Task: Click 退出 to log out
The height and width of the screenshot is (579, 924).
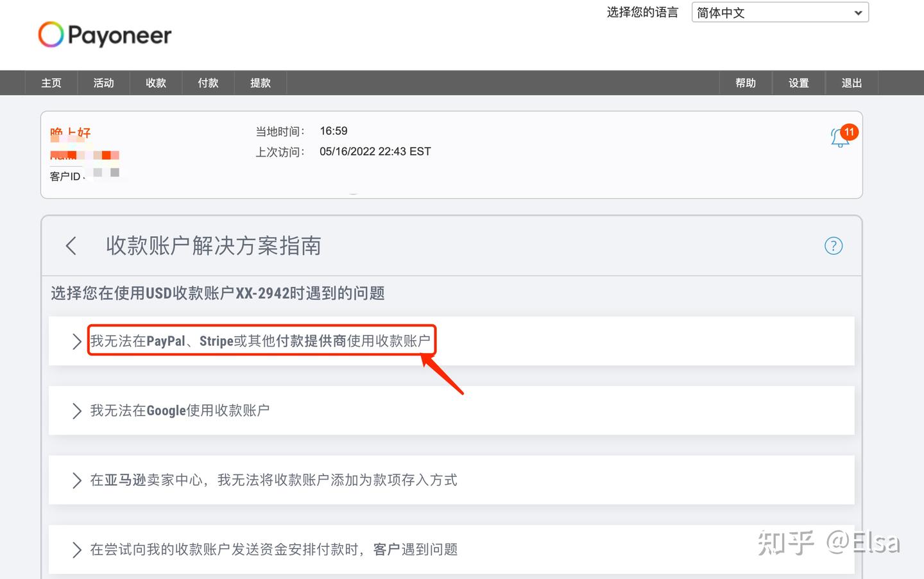Action: [x=851, y=82]
